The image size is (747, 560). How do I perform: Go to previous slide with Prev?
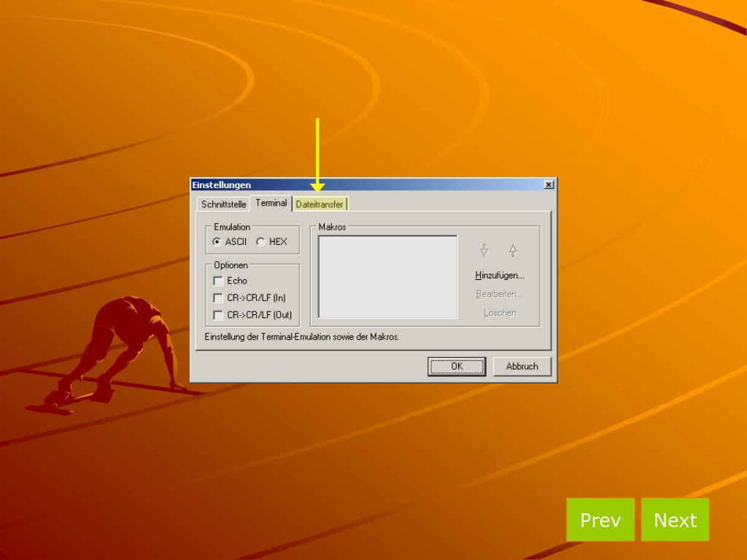click(x=600, y=519)
